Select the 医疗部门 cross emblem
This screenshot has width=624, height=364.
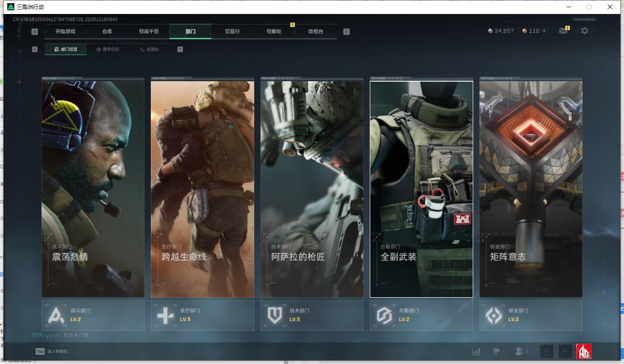[165, 315]
